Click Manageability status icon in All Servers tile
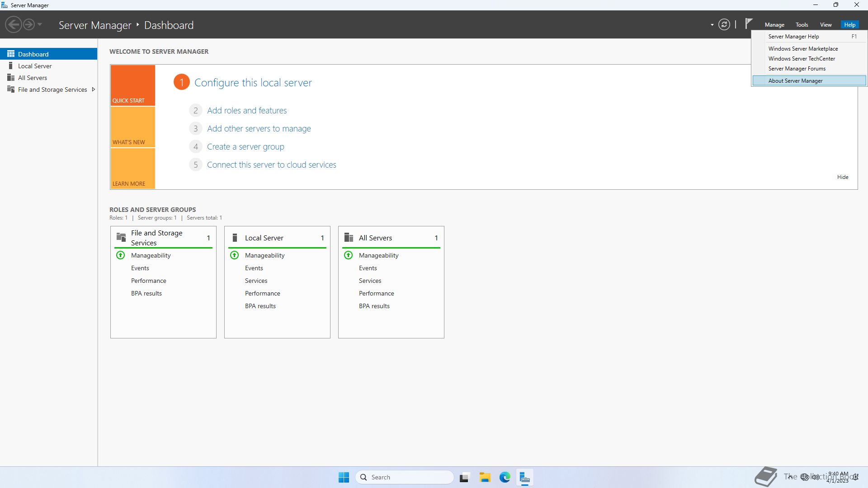This screenshot has width=868, height=488. 349,255
